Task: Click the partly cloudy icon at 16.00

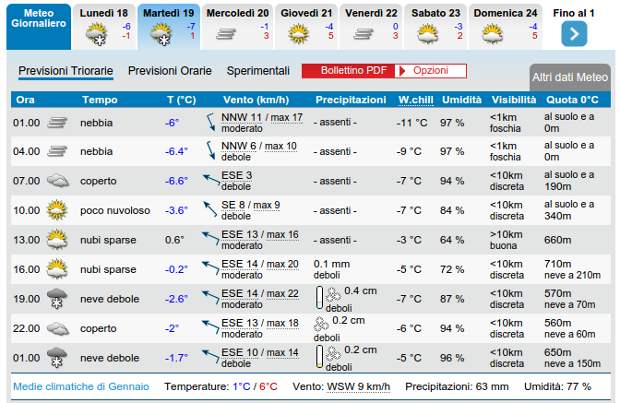Action: 58,269
